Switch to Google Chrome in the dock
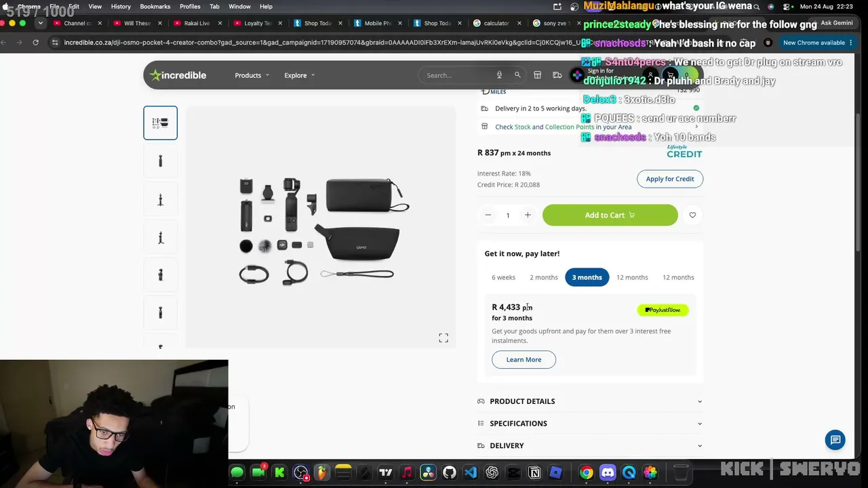 [x=586, y=472]
